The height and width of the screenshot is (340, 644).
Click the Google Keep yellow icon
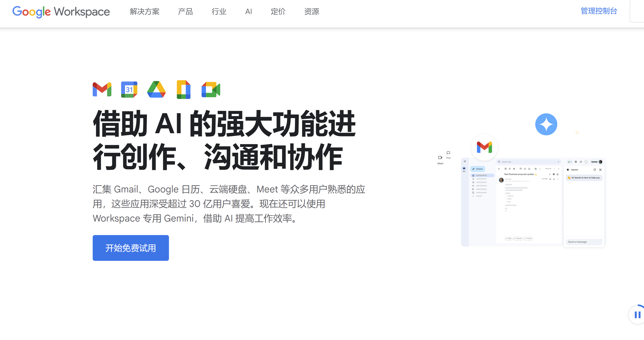183,89
